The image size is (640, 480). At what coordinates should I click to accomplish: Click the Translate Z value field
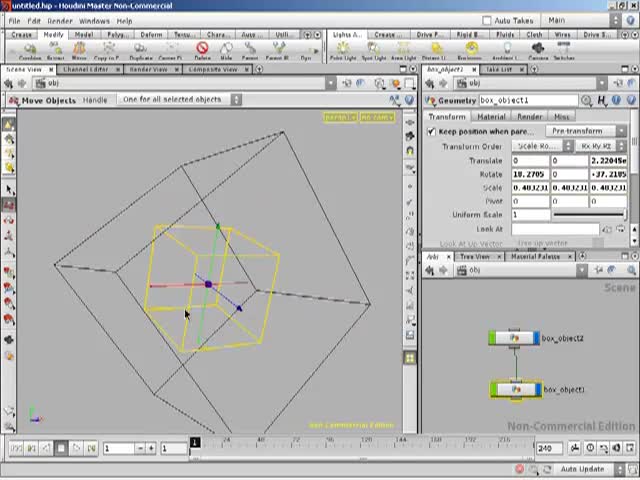(608, 161)
